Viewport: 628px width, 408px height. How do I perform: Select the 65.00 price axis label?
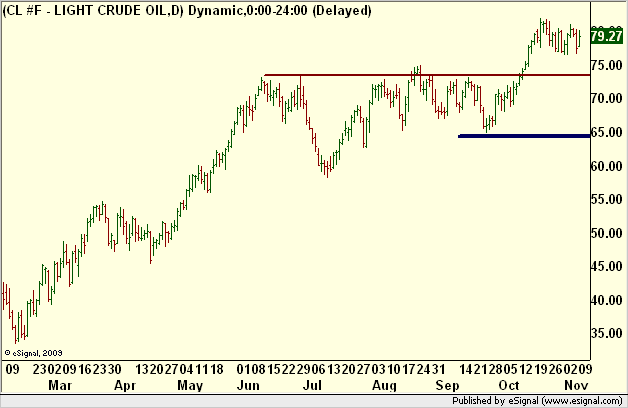point(607,132)
